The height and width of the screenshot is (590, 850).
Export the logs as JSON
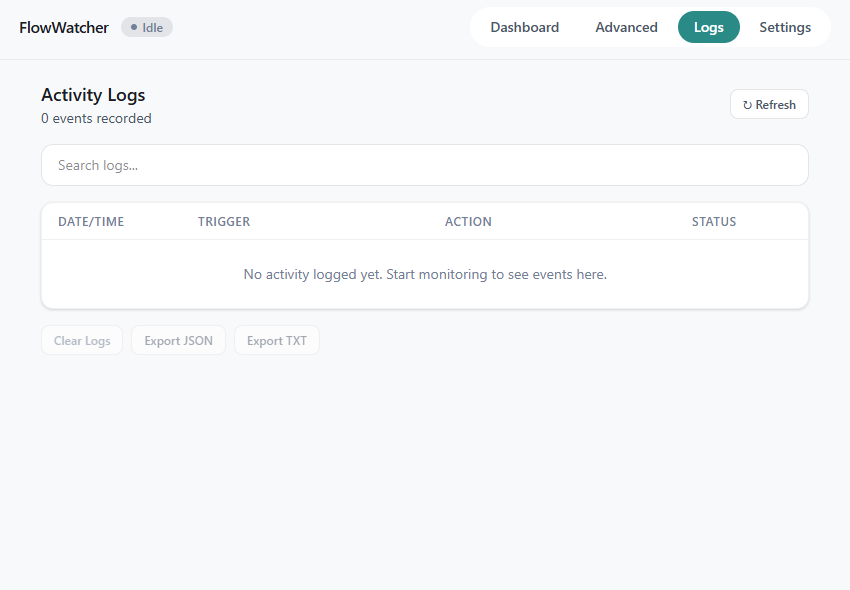pos(178,341)
